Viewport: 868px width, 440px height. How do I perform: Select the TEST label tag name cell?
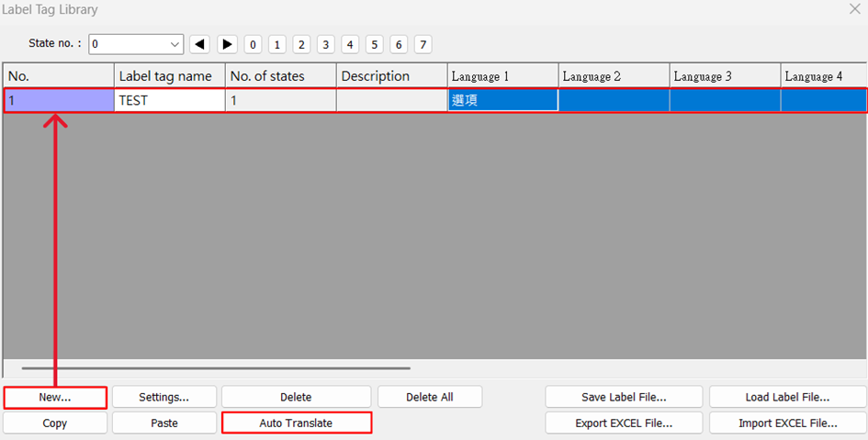[x=170, y=101]
